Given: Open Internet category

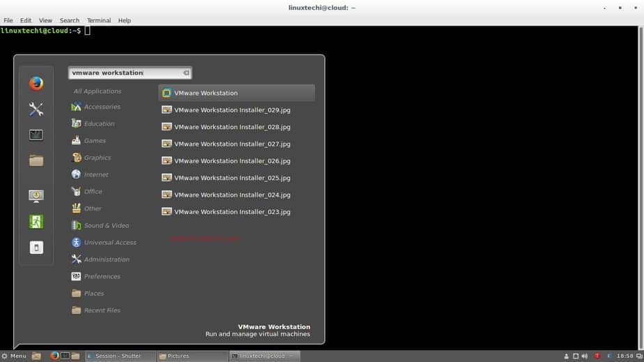Looking at the screenshot, I should point(90,174).
